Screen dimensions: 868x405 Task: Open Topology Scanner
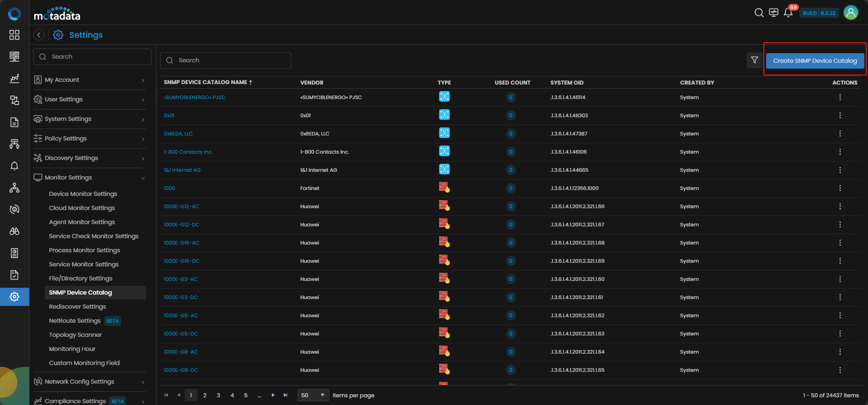(x=76, y=335)
